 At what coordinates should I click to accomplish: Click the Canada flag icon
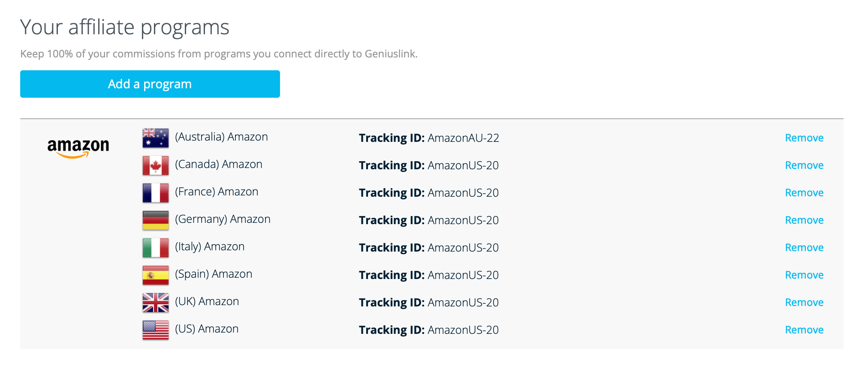pyautogui.click(x=155, y=165)
